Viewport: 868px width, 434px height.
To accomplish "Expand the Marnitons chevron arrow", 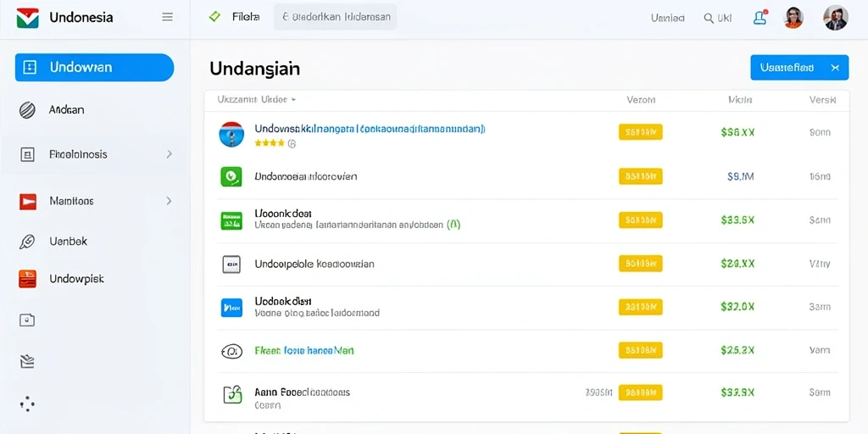I will coord(169,201).
